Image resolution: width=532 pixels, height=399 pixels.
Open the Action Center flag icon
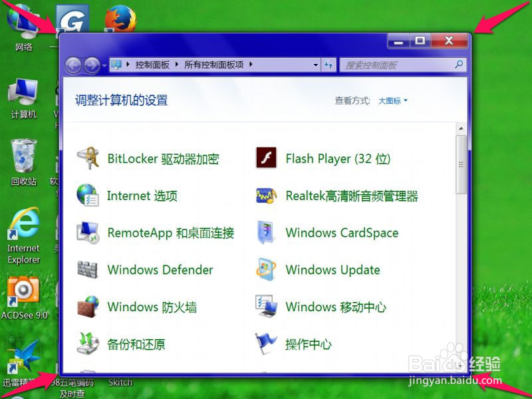pyautogui.click(x=265, y=343)
